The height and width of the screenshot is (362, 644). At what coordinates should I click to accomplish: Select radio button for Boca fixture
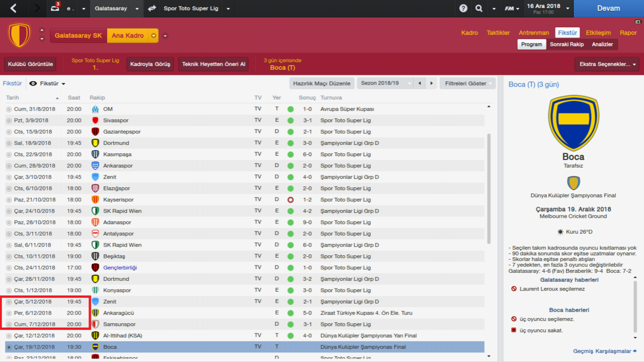(x=9, y=347)
